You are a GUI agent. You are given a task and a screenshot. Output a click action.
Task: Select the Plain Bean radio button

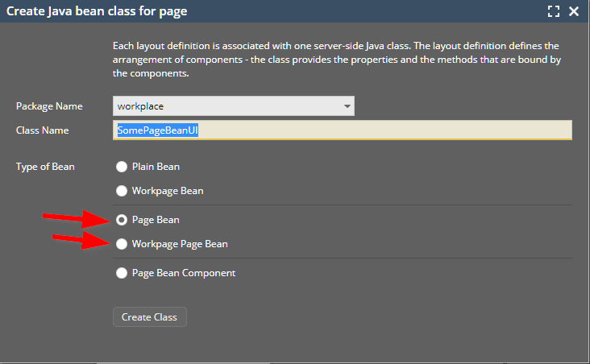click(x=122, y=167)
